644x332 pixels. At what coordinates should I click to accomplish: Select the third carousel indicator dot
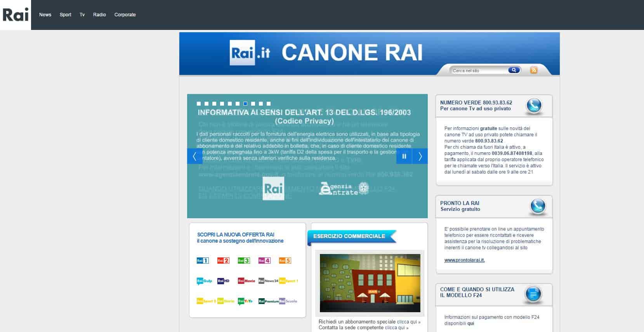[x=214, y=104]
